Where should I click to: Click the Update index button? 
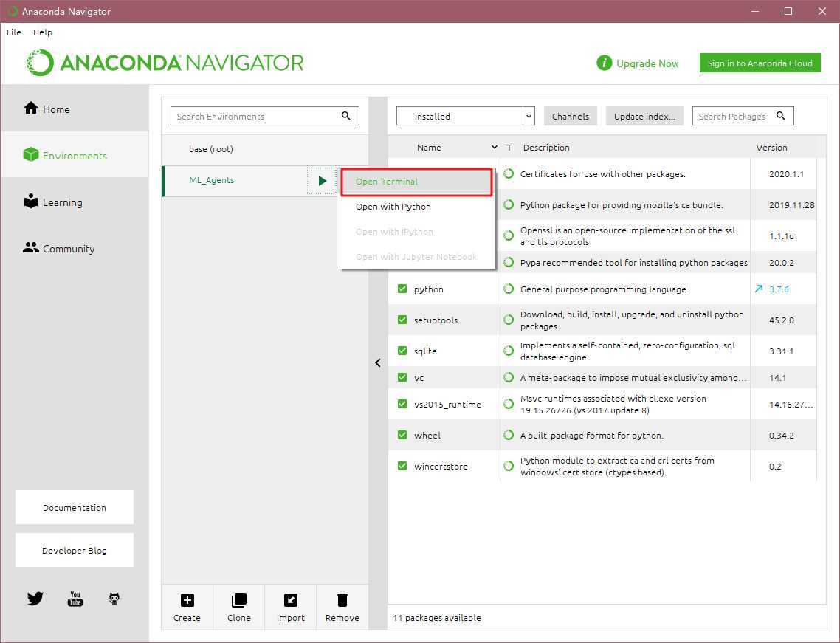pos(644,117)
